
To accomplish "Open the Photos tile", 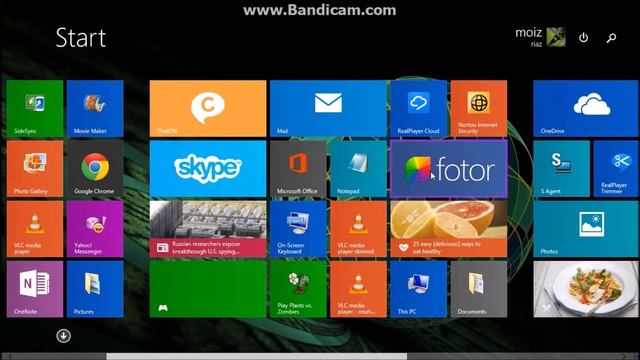I will coord(586,229).
